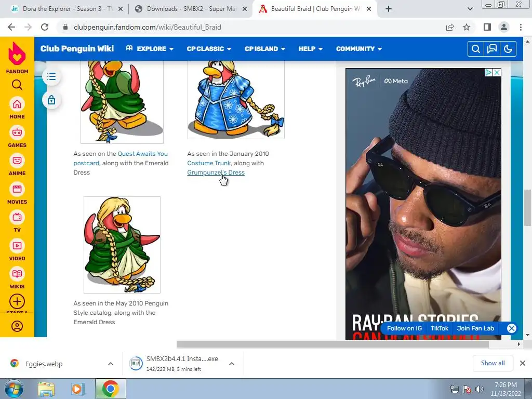Expand the COMMUNITY menu
532x399 pixels.
[359, 49]
